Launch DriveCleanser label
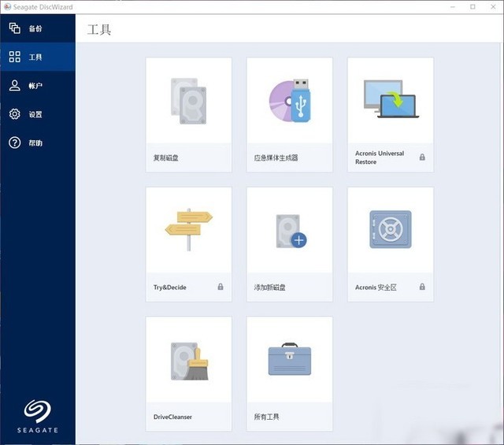This screenshot has height=445, width=504. click(172, 417)
